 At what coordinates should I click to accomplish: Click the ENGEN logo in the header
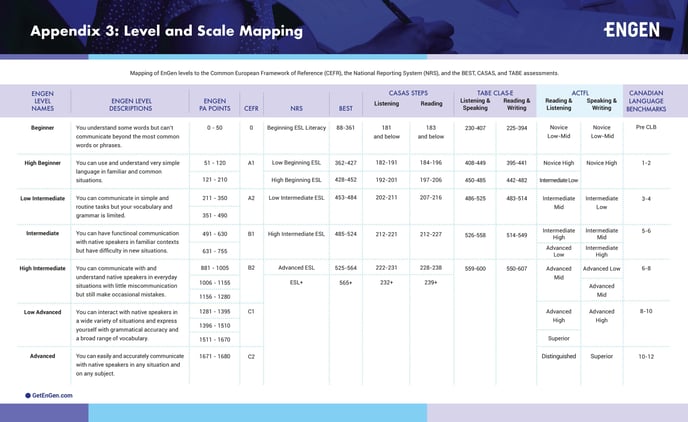click(631, 30)
